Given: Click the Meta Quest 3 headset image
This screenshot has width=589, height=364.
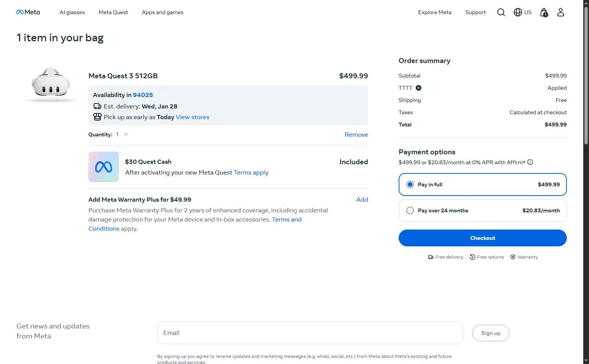Looking at the screenshot, I should click(50, 84).
